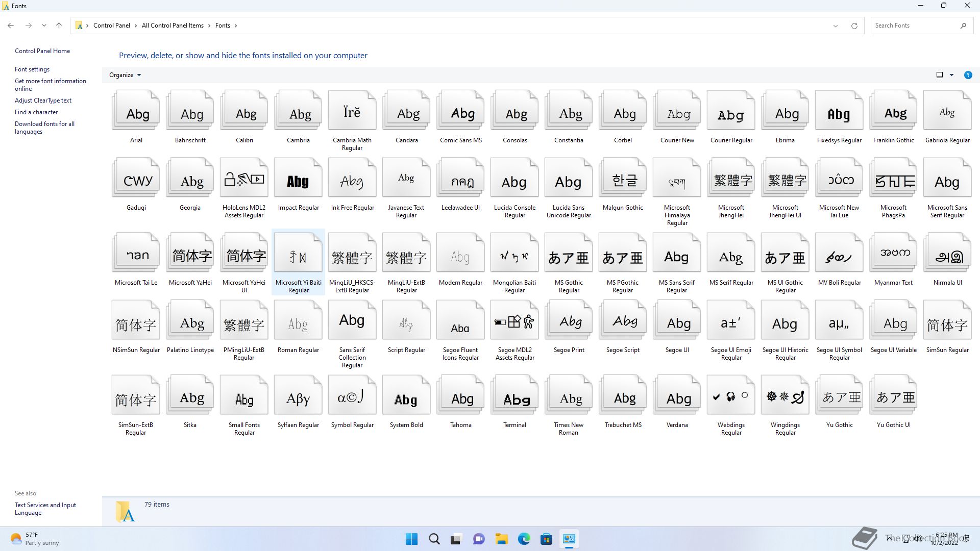Image resolution: width=980 pixels, height=551 pixels.
Task: Select the Gadugi font icon
Action: [136, 178]
